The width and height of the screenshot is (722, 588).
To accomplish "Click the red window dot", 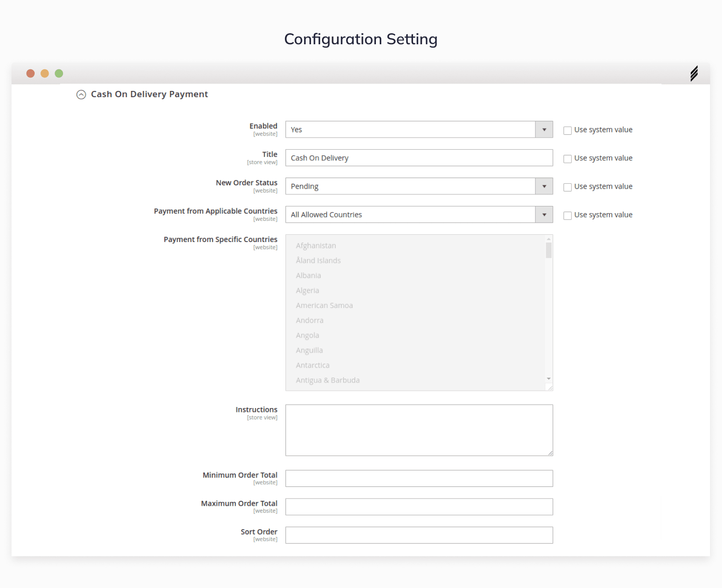I will (30, 74).
